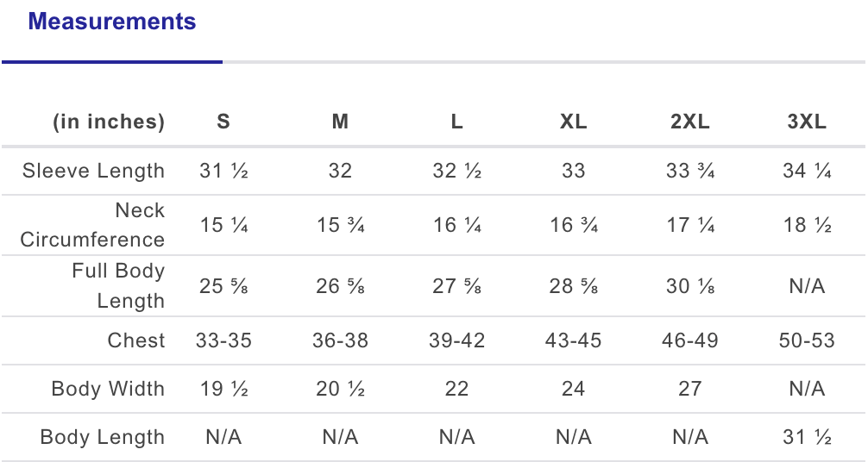This screenshot has width=868, height=462.
Task: Select the S size column header
Action: click(x=223, y=122)
